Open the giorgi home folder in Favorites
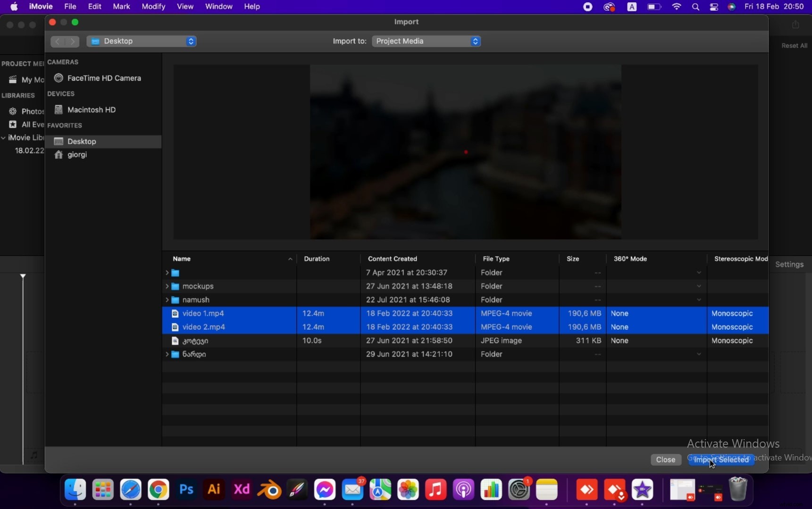This screenshot has height=509, width=812. click(x=76, y=155)
